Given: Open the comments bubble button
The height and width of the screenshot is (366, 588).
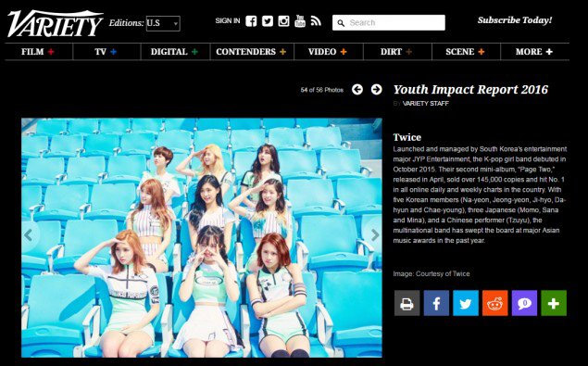Looking at the screenshot, I should 524,303.
